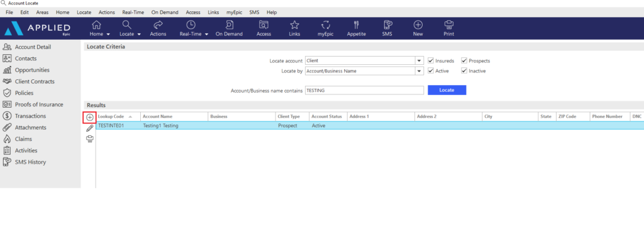
Task: Toggle the Active checkbox
Action: [430, 71]
